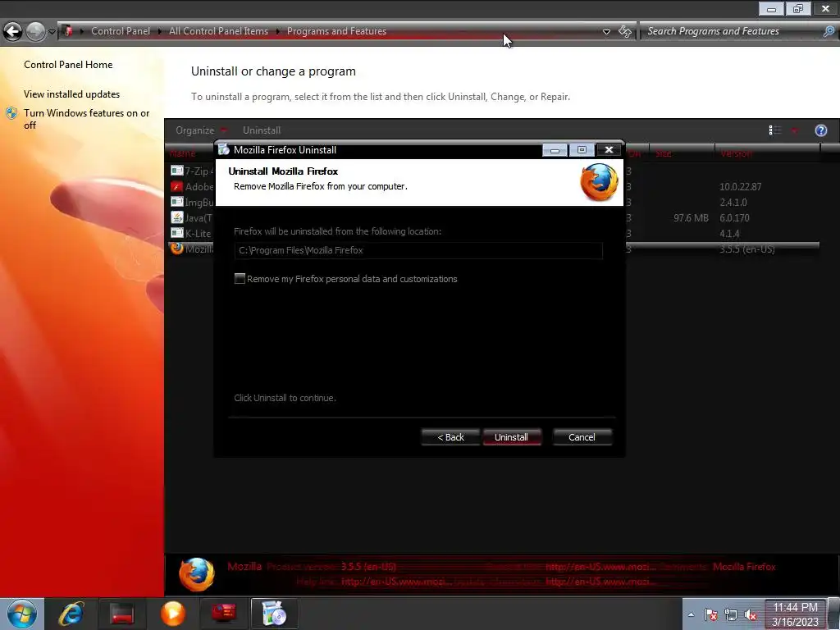Image resolution: width=840 pixels, height=630 pixels.
Task: Show hidden tray icons arrow
Action: tap(691, 615)
